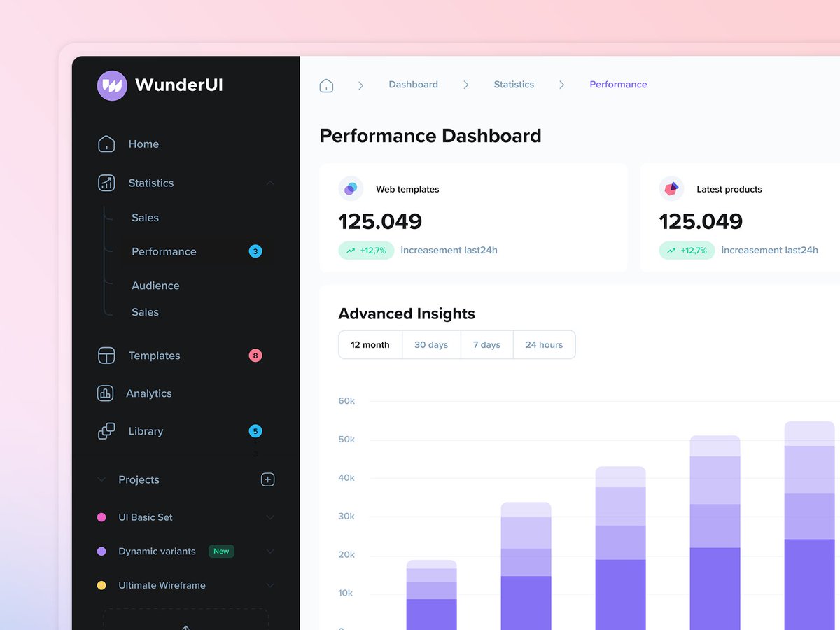This screenshot has height=630, width=840.
Task: Click Dashboard in breadcrumb
Action: 413,85
